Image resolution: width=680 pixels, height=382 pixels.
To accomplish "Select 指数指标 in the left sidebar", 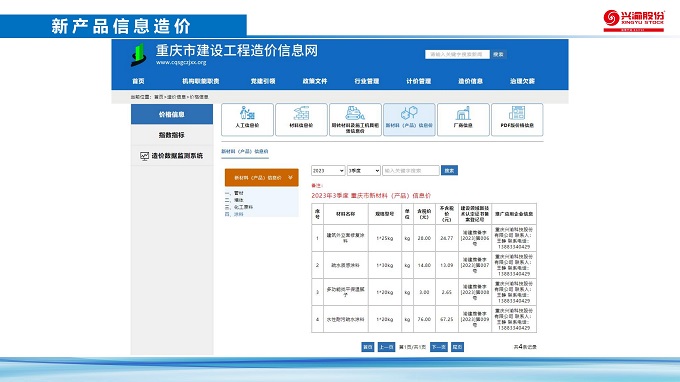I will click(x=172, y=135).
